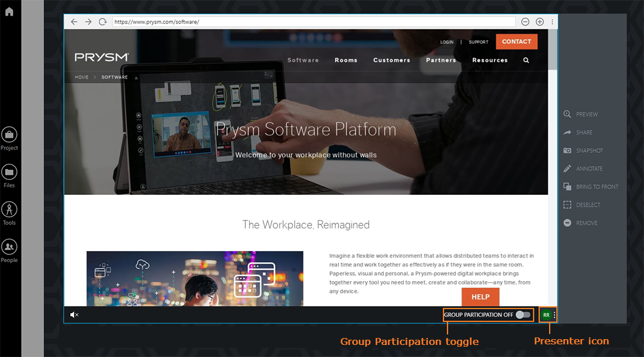
Task: Unmute audio via speaker icon
Action: pyautogui.click(x=74, y=314)
